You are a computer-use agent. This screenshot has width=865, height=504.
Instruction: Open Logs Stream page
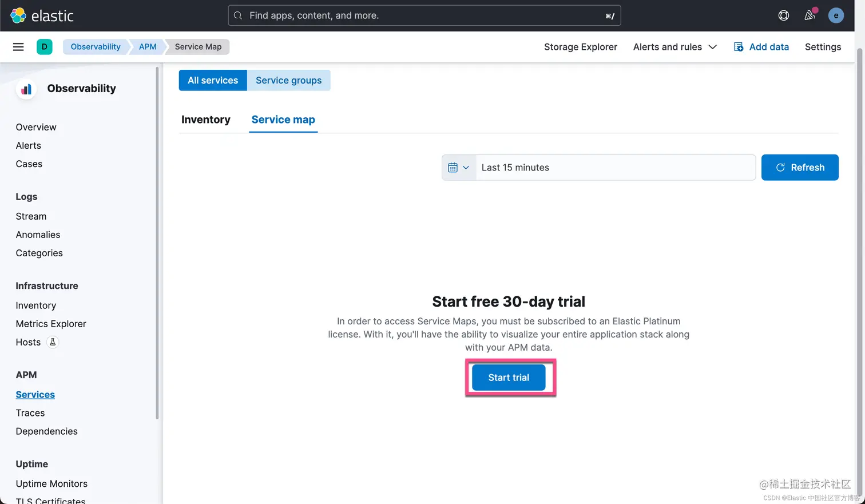pos(31,216)
